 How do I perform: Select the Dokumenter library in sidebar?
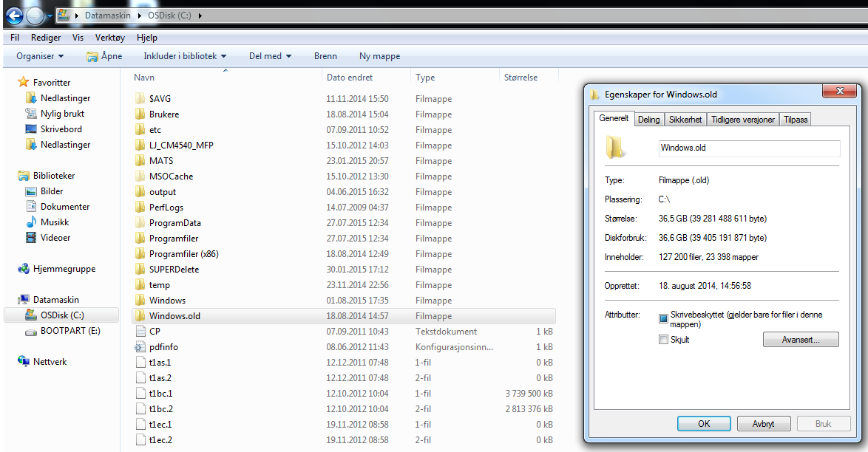click(x=64, y=206)
